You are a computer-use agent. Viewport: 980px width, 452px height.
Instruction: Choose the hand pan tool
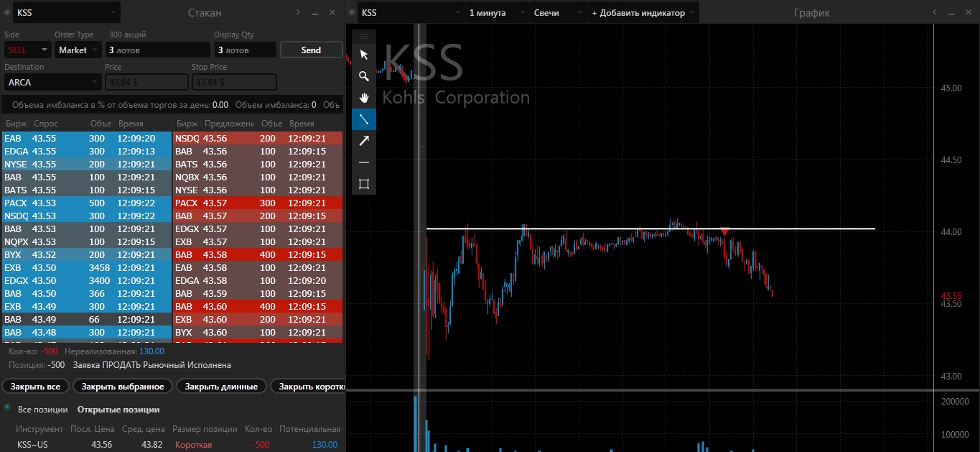point(364,98)
